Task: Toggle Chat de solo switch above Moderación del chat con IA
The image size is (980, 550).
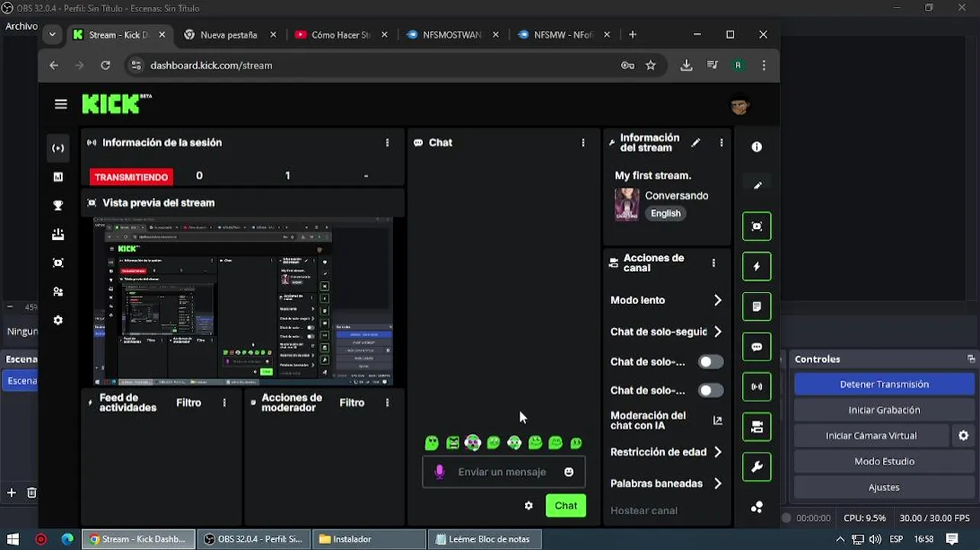Action: coord(711,390)
